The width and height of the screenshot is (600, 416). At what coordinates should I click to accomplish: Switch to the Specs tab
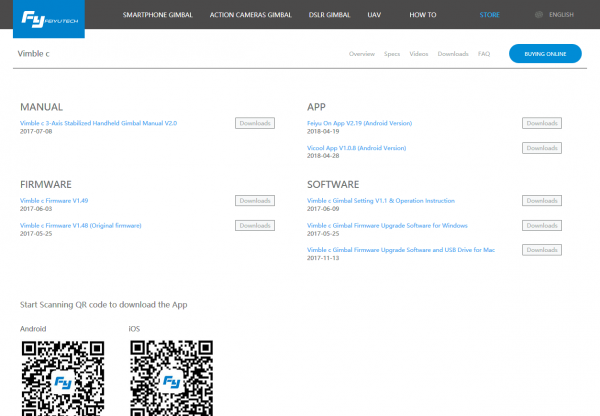pos(392,54)
